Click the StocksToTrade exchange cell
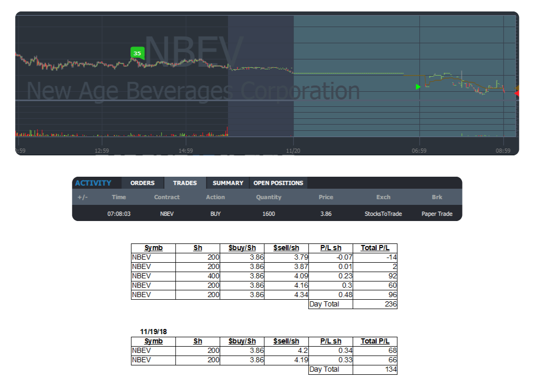The width and height of the screenshot is (534, 392). tap(383, 214)
